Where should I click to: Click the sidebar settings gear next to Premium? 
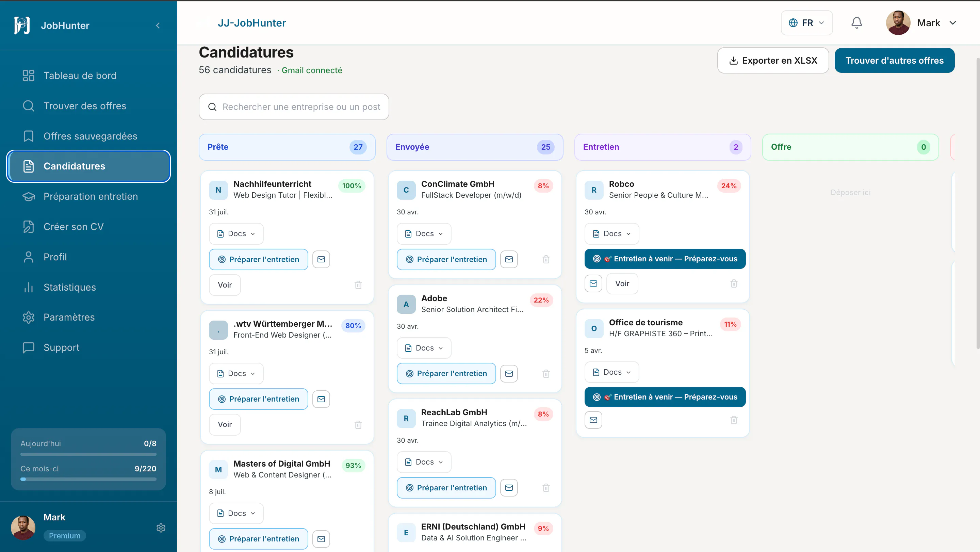click(x=161, y=527)
